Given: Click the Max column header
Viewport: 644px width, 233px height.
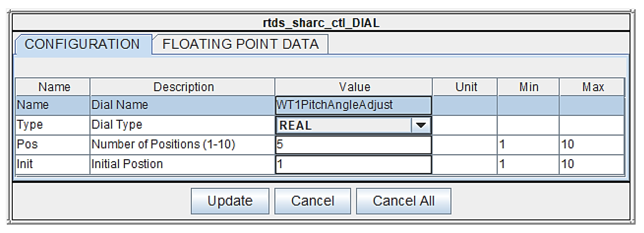Looking at the screenshot, I should tap(593, 87).
